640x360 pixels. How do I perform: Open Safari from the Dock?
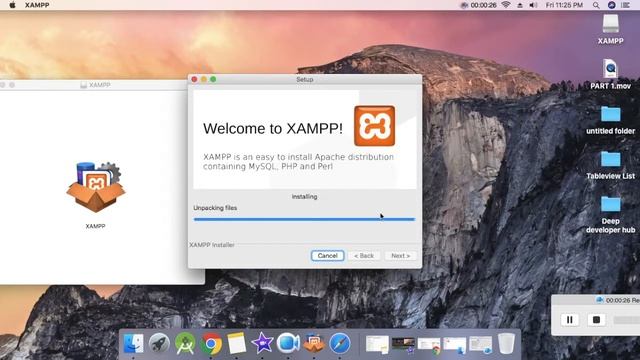(x=340, y=343)
